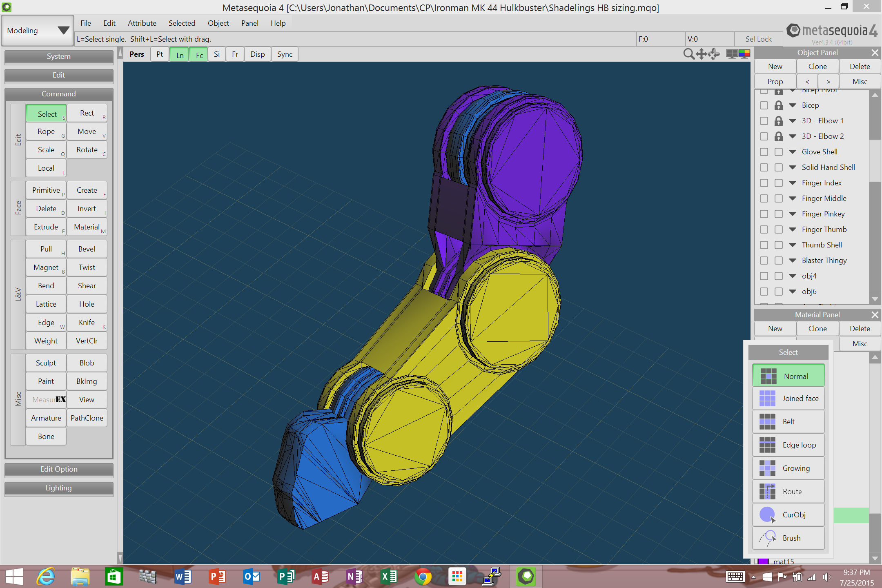Image resolution: width=882 pixels, height=588 pixels.
Task: Close the Material Panel
Action: (875, 315)
